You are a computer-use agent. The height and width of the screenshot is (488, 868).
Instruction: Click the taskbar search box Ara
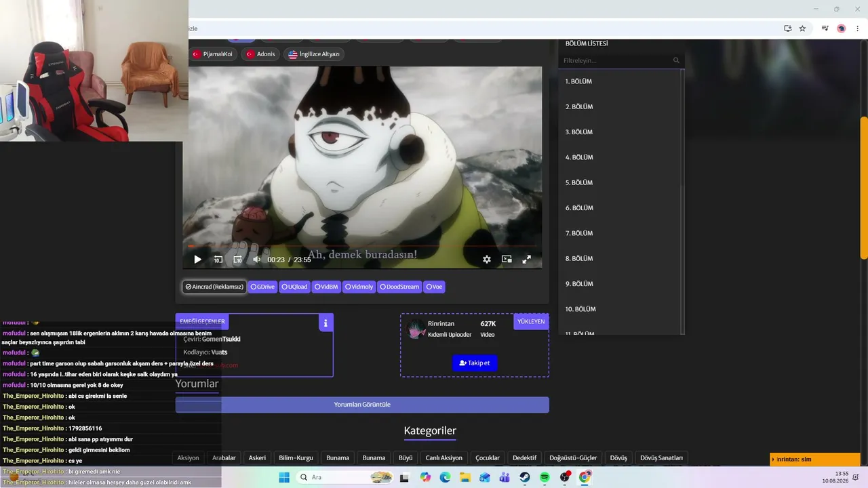click(344, 477)
